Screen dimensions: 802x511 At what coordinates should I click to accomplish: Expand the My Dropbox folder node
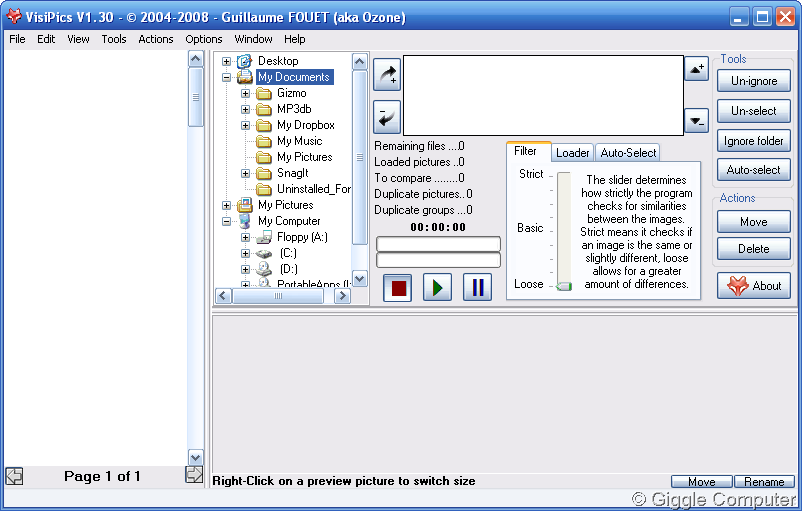coord(246,125)
